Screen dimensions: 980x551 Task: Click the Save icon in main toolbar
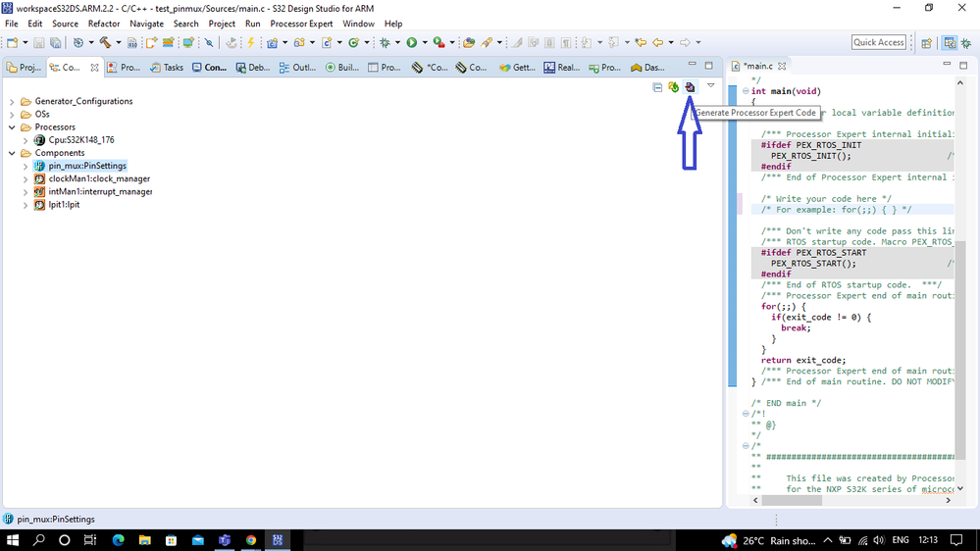39,42
